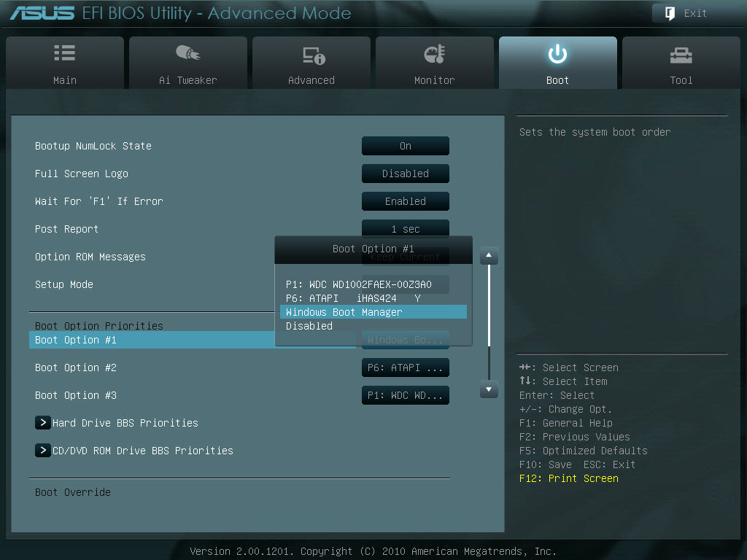The width and height of the screenshot is (747, 560).
Task: Click the F10: Save ESC: Exit hint
Action: tap(578, 464)
